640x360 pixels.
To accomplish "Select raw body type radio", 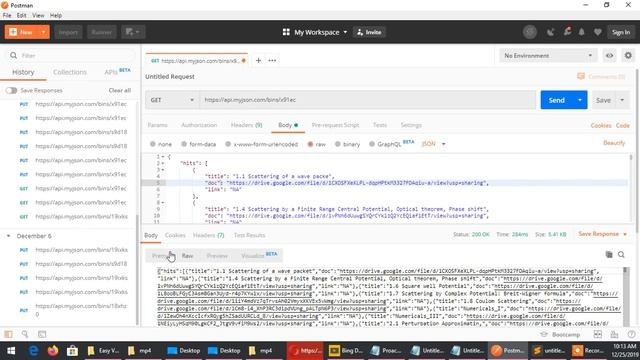I will coord(310,144).
